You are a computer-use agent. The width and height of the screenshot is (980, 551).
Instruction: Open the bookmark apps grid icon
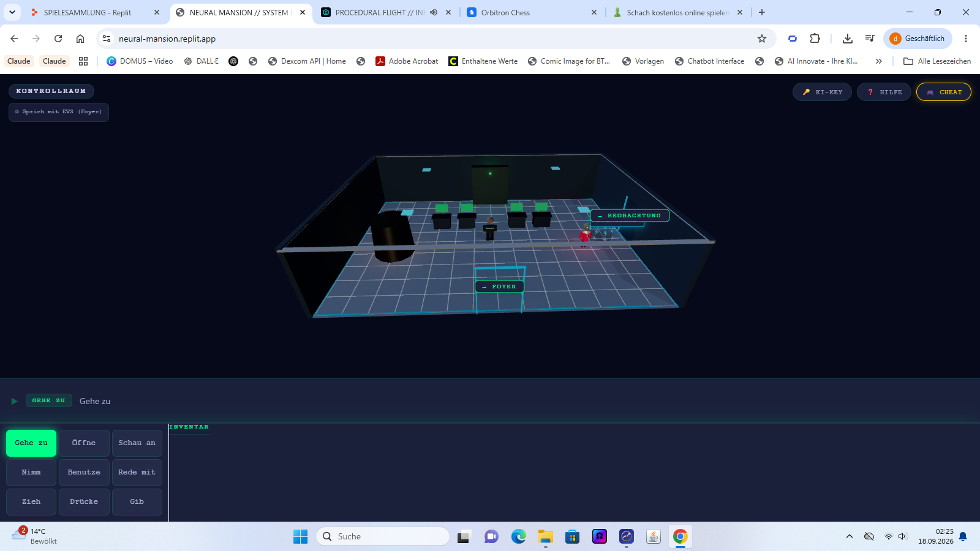coord(83,61)
